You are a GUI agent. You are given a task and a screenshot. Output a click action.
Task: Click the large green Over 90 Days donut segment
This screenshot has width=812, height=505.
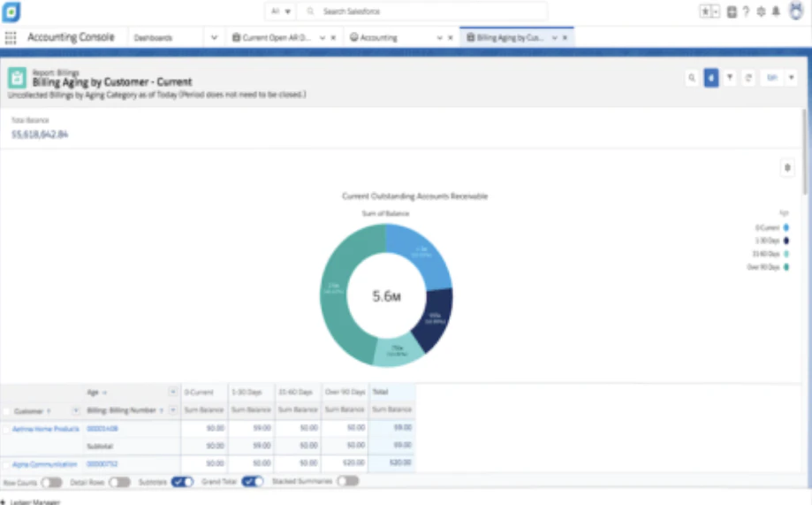pos(336,290)
